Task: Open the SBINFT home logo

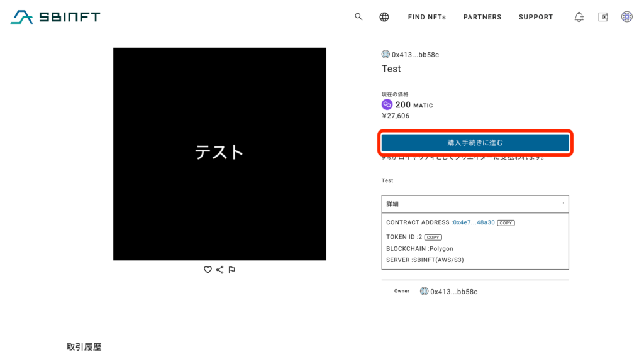Action: coord(55,17)
